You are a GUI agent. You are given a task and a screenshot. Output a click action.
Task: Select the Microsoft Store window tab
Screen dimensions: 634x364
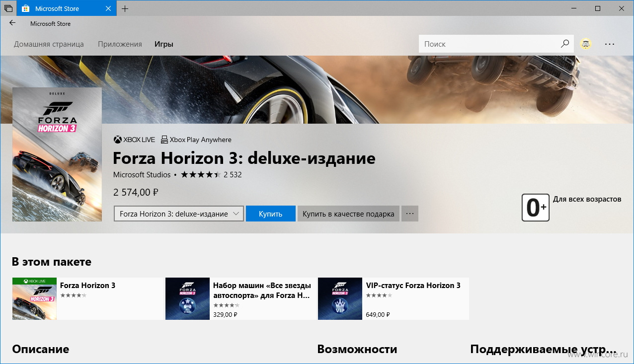[x=67, y=8]
